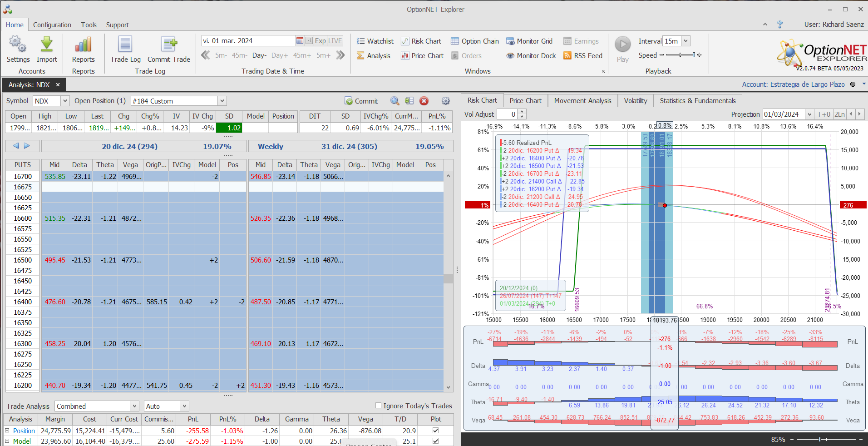Click the Commit Trade icon in ribbon
The height and width of the screenshot is (446, 868).
[x=169, y=45]
